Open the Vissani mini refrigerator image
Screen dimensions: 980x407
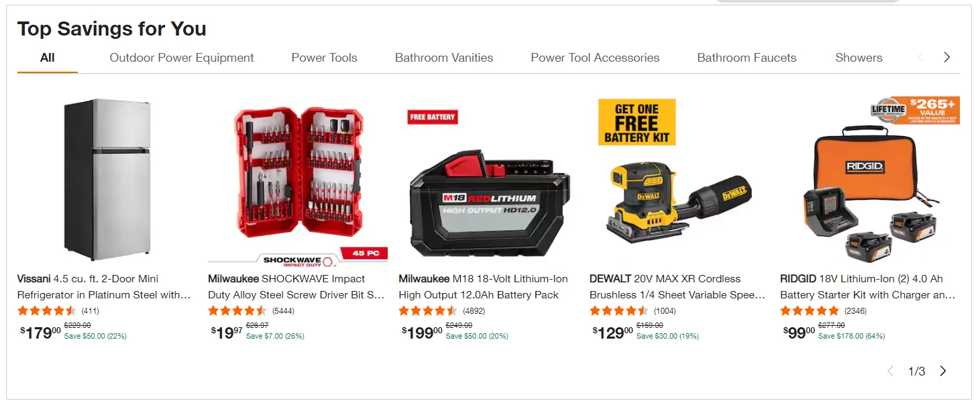coord(107,180)
